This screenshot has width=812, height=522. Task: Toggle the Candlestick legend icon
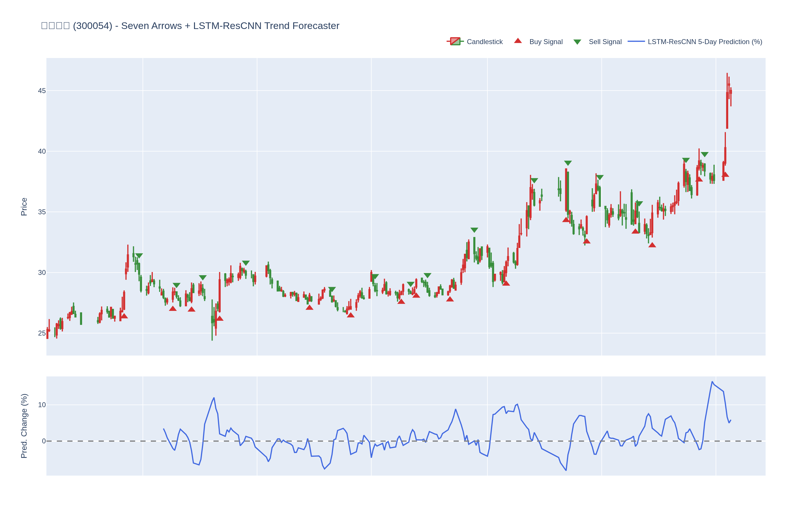pyautogui.click(x=455, y=41)
